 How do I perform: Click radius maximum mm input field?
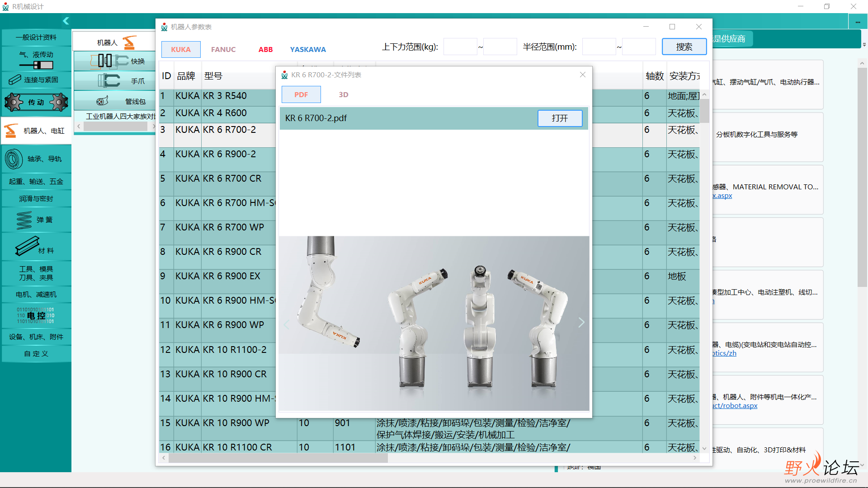[639, 47]
